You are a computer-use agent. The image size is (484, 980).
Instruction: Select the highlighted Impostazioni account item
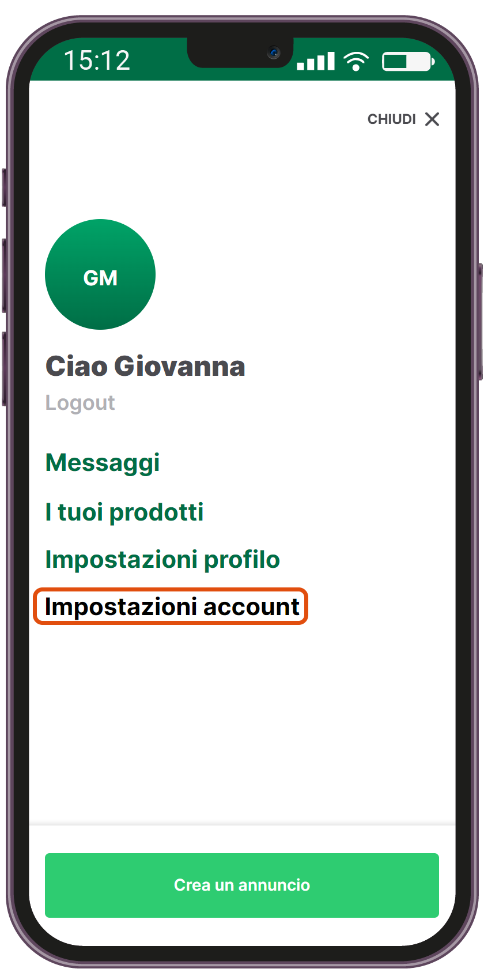click(x=171, y=606)
